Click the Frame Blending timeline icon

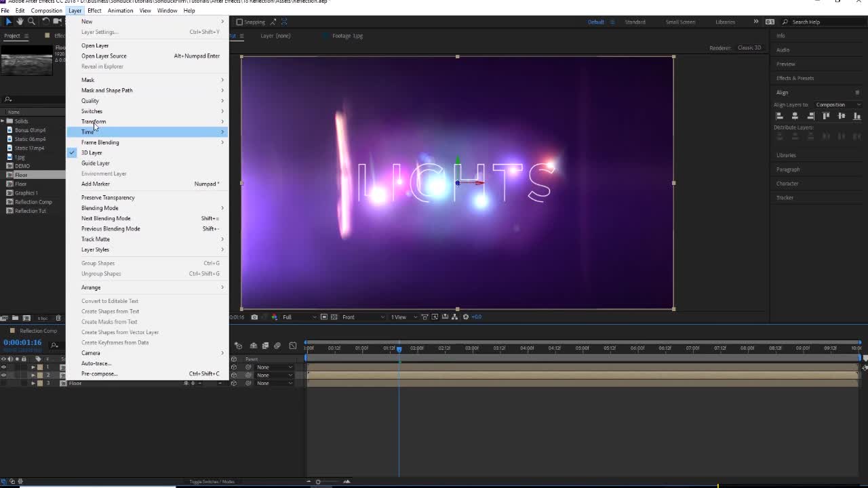click(265, 346)
